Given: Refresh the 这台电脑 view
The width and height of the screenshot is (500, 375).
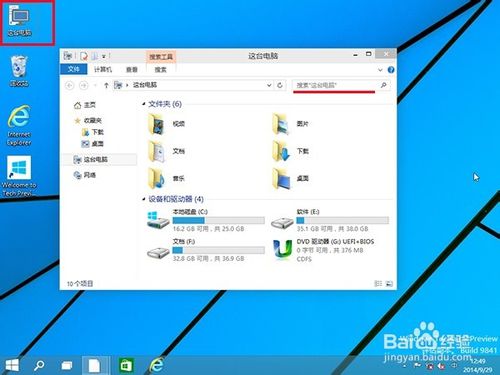Looking at the screenshot, I should pos(280,85).
